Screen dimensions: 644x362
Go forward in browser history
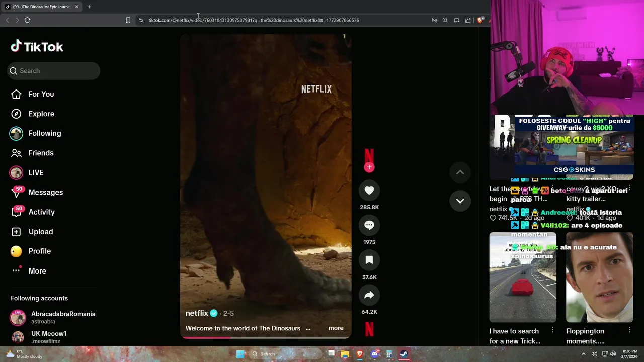coord(17,20)
